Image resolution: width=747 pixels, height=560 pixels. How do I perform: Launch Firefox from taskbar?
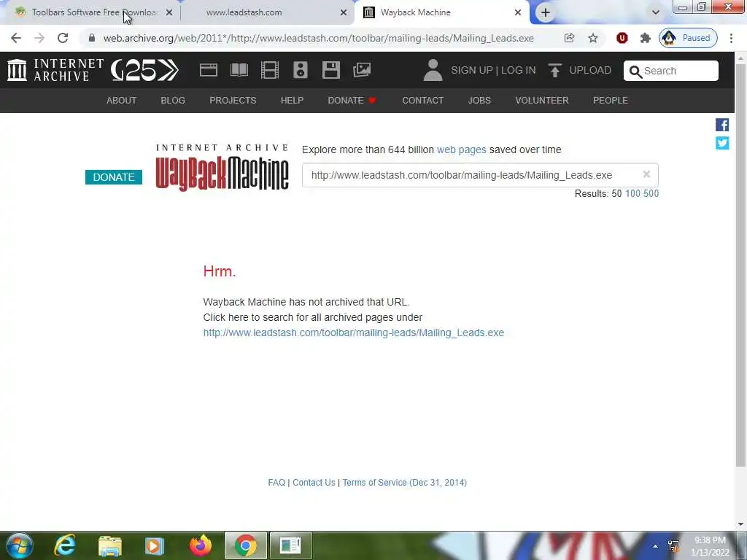tap(201, 545)
